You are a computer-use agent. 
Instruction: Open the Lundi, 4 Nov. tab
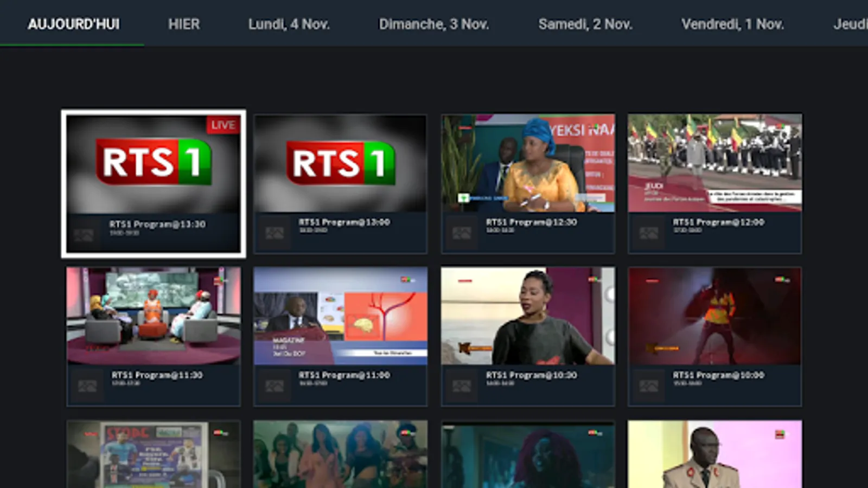pos(289,24)
